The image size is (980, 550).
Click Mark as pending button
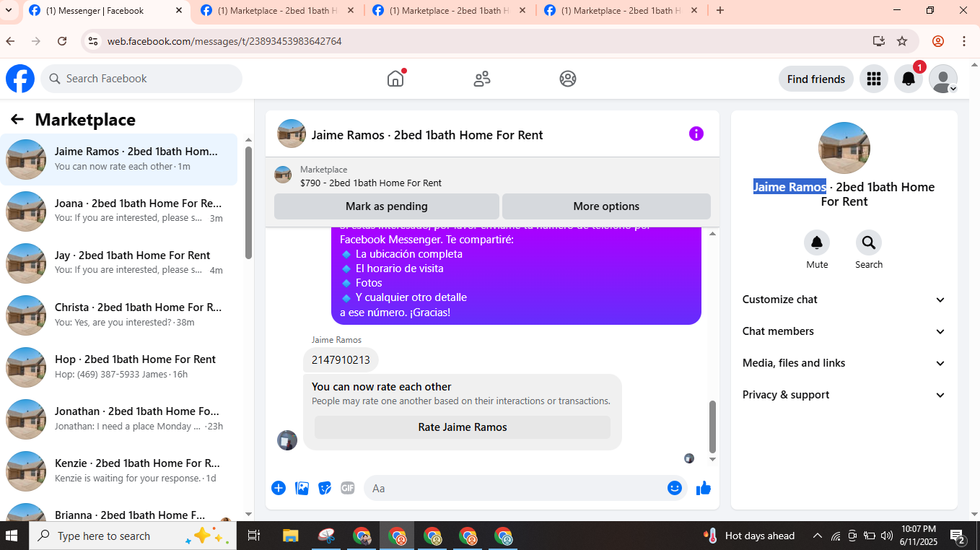point(387,206)
